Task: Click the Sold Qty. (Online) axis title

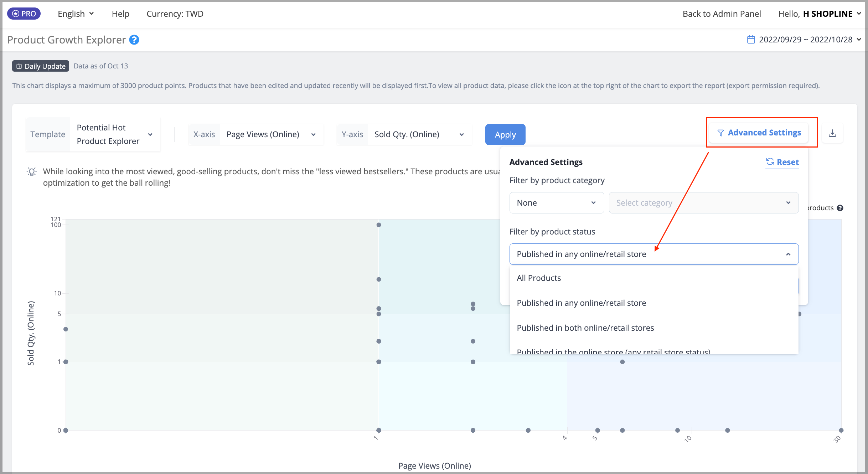Action: click(x=31, y=334)
